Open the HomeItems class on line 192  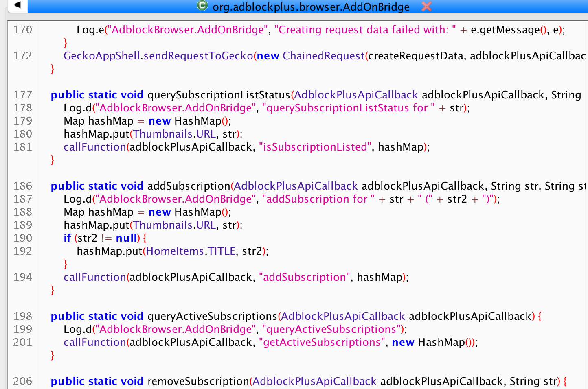pos(175,251)
